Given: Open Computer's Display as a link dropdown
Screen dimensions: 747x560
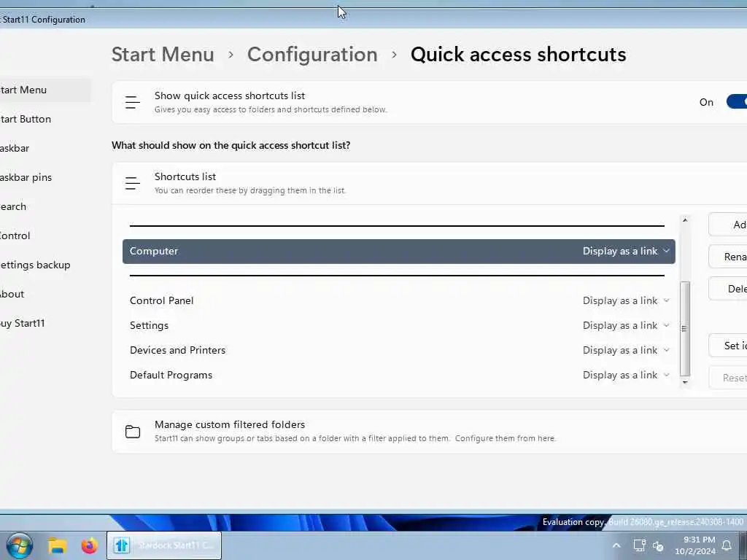Looking at the screenshot, I should (x=626, y=251).
